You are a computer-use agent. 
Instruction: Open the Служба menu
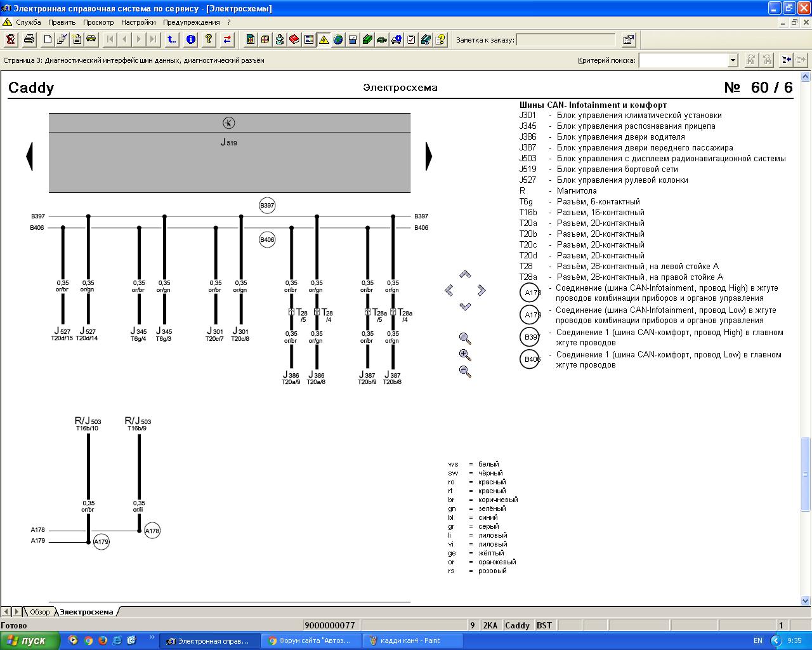coord(29,22)
